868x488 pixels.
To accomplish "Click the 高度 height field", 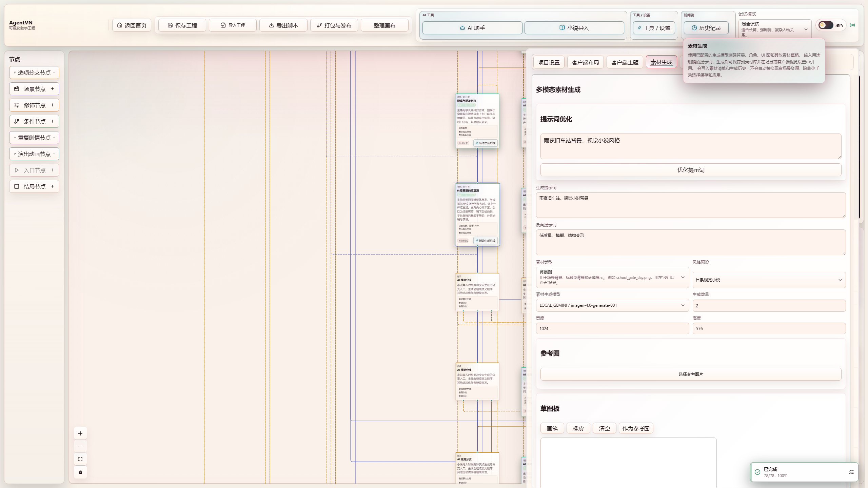I will coord(769,328).
